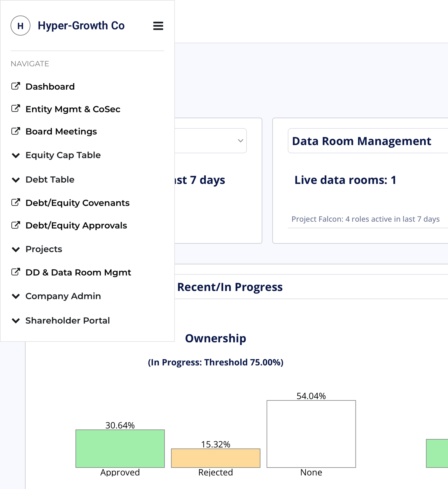Image resolution: width=448 pixels, height=489 pixels.
Task: Select Equity Cap Table menu label
Action: click(x=63, y=155)
